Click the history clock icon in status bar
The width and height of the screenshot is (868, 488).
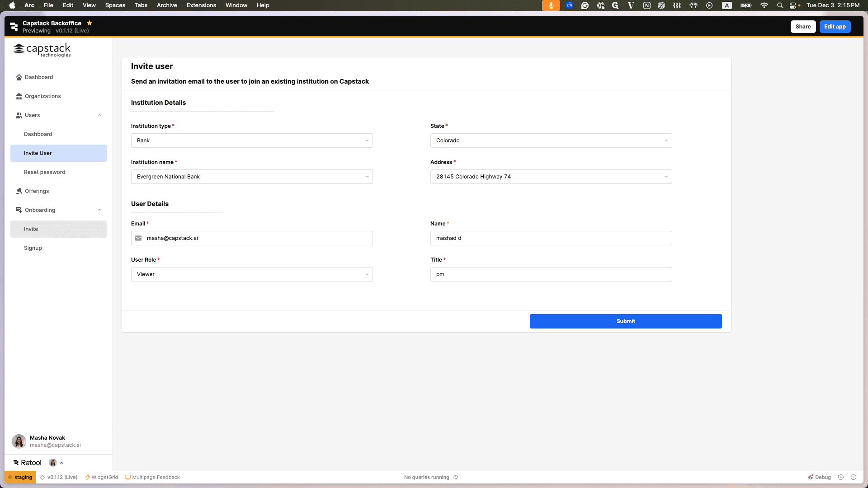(x=841, y=477)
